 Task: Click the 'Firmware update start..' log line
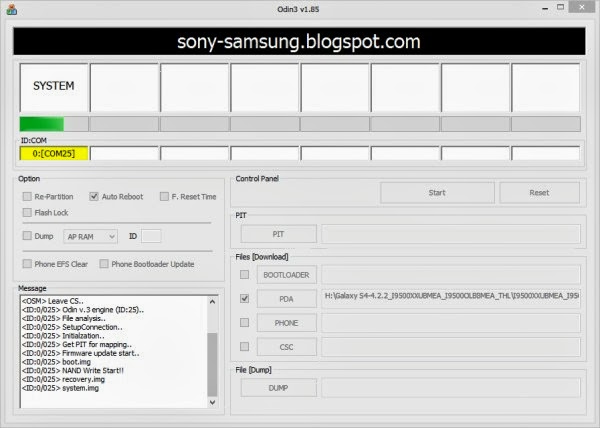coord(81,353)
